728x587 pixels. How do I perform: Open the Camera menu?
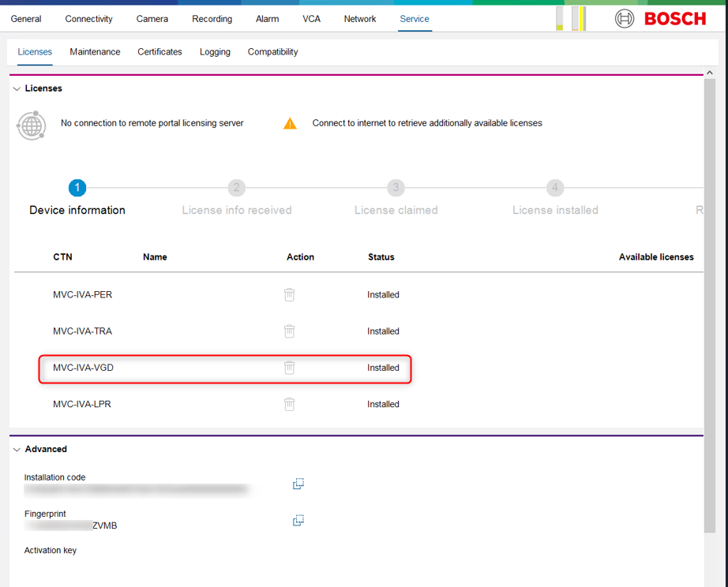tap(152, 19)
